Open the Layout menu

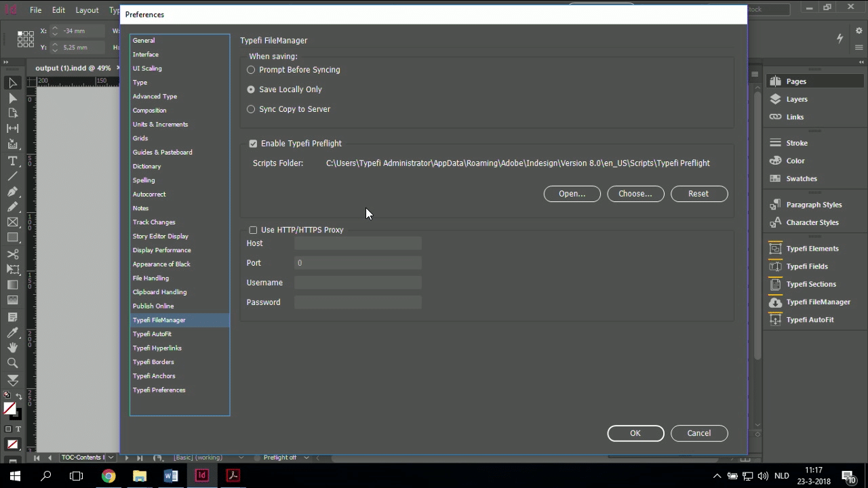87,10
